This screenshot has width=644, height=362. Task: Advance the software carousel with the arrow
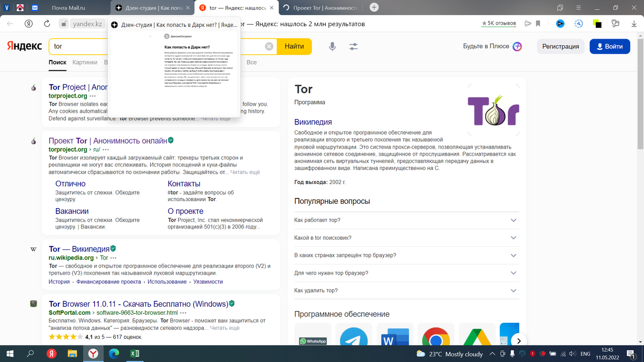[x=518, y=341]
